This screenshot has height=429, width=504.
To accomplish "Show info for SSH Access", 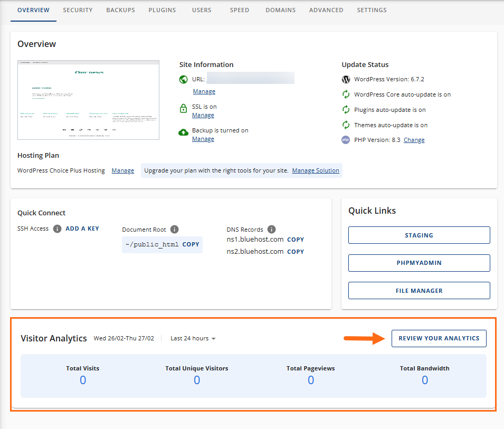I will pyautogui.click(x=57, y=229).
